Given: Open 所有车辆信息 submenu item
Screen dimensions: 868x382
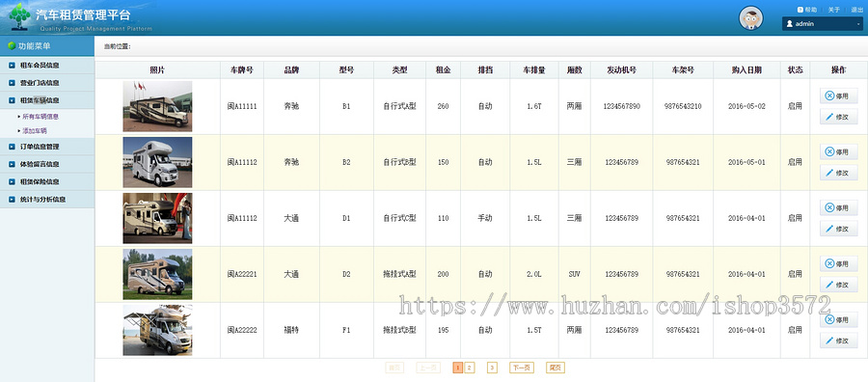Looking at the screenshot, I should click(41, 117).
